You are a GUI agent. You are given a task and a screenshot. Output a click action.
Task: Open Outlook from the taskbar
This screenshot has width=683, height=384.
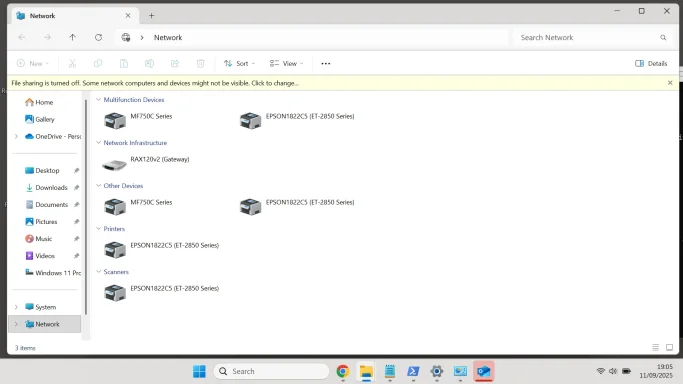pos(484,371)
